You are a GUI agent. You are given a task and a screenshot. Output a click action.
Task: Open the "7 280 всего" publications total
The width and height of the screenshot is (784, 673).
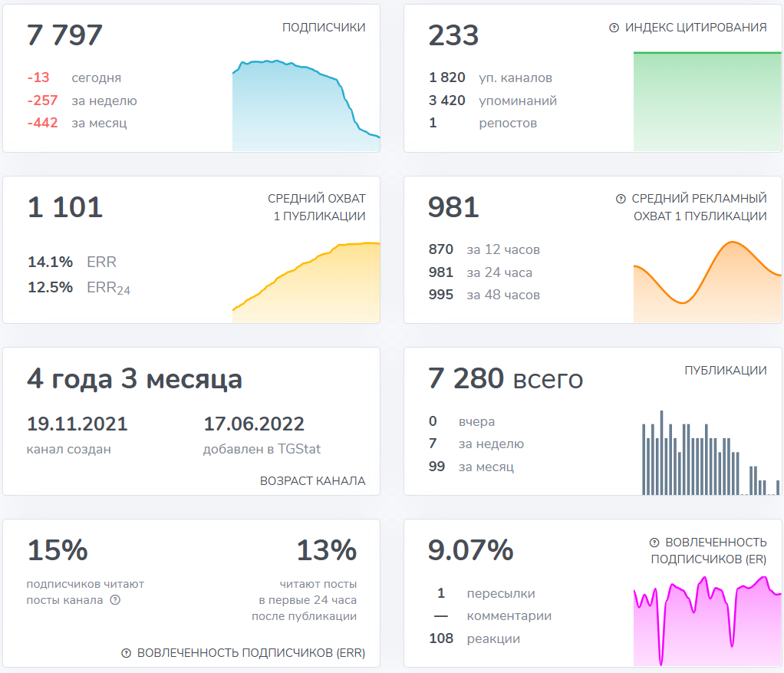pyautogui.click(x=504, y=378)
